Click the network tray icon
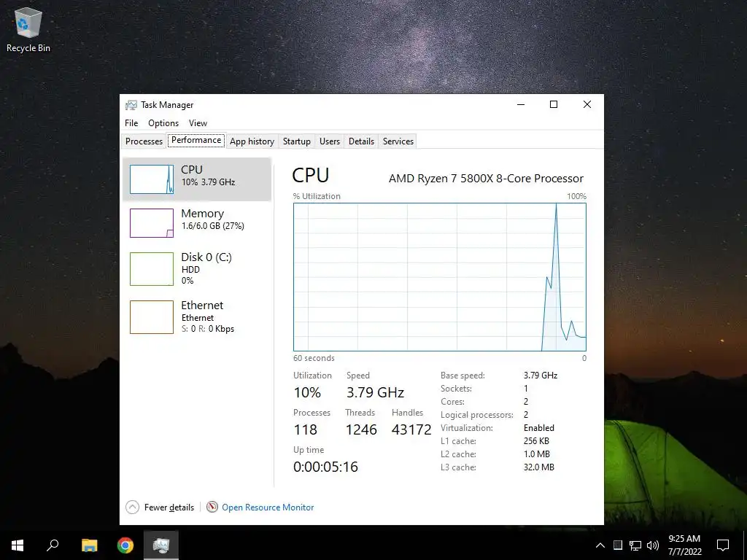Viewport: 747px width, 560px height. coord(635,545)
